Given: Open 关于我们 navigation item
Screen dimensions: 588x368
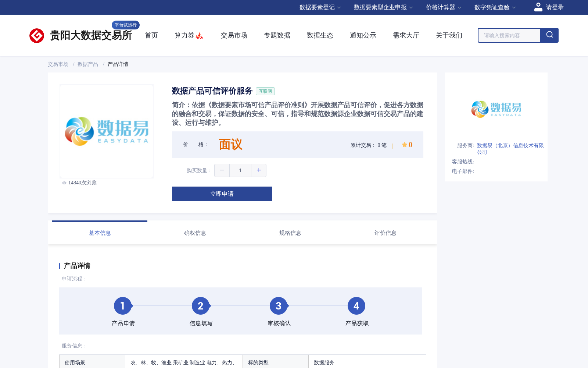Looking at the screenshot, I should [449, 35].
